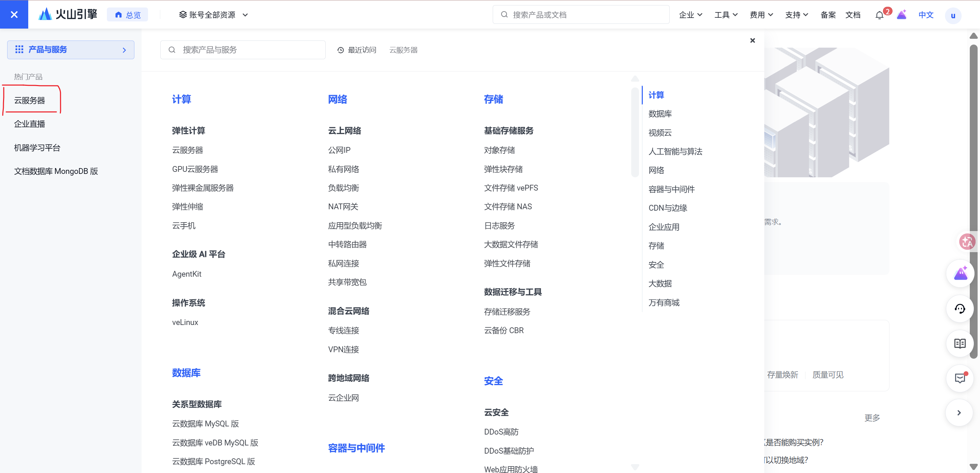The height and width of the screenshot is (473, 980).
Task: Open GPU云服务器 product link
Action: (x=195, y=169)
